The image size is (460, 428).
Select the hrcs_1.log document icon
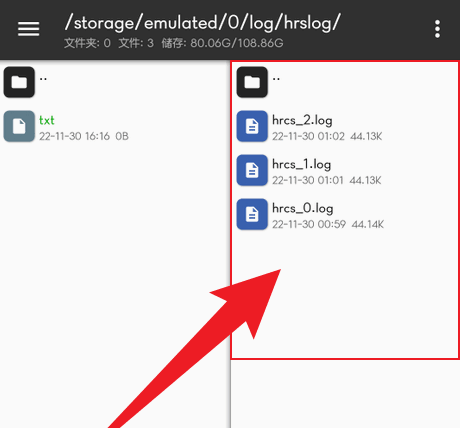(252, 170)
